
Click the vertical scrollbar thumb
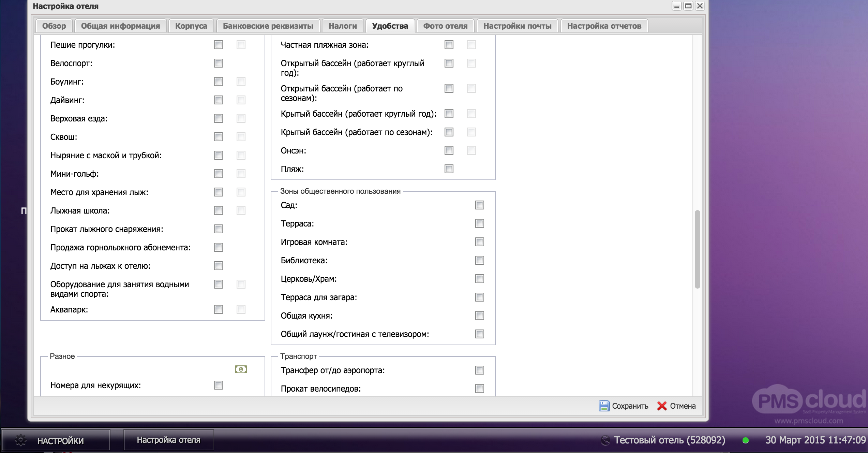(x=697, y=249)
